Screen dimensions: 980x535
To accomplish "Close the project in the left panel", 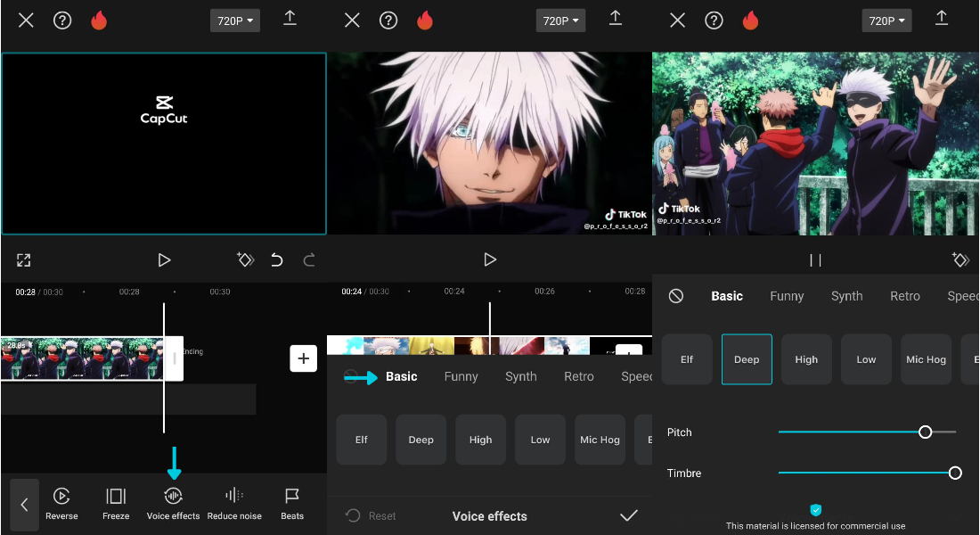I will [x=26, y=21].
